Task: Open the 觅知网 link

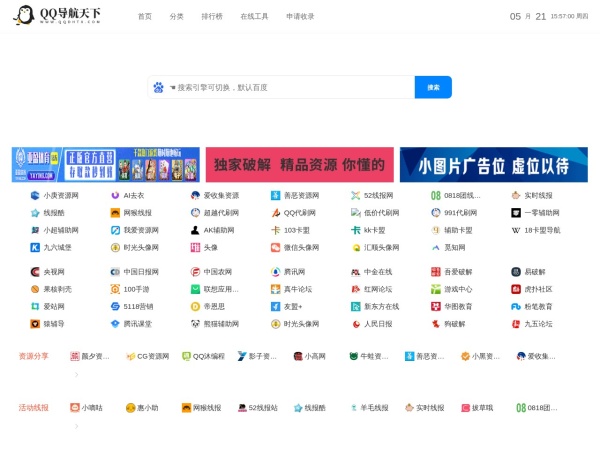Action: [455, 248]
